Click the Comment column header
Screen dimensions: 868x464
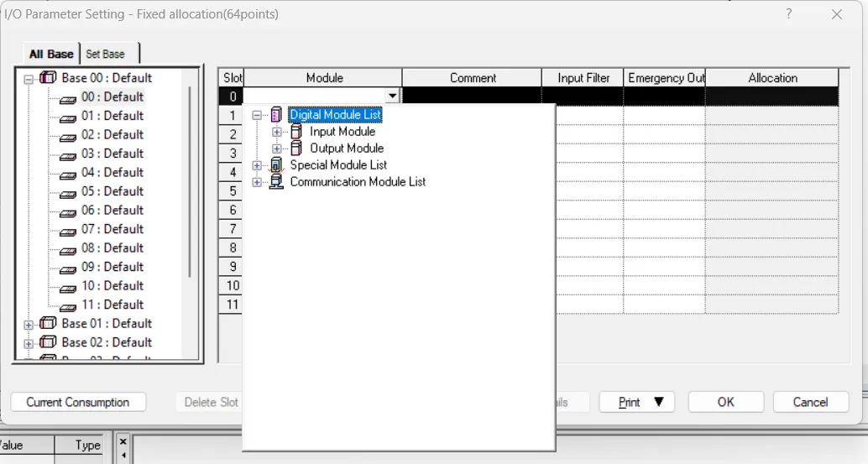(x=473, y=78)
